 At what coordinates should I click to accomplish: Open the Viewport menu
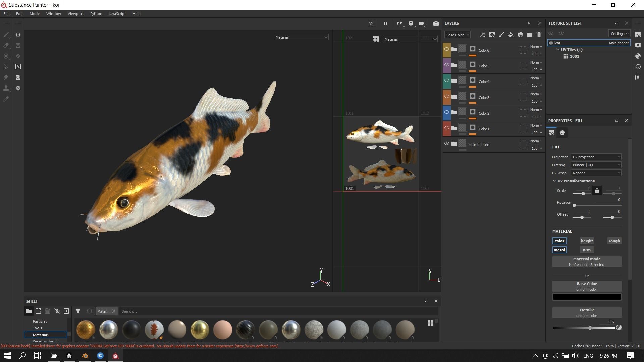tap(75, 14)
